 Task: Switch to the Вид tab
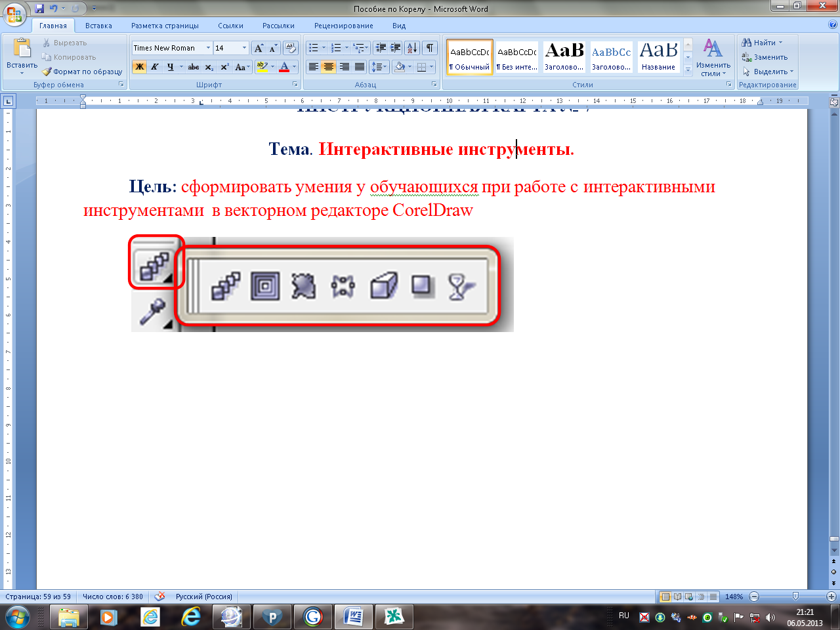click(399, 26)
